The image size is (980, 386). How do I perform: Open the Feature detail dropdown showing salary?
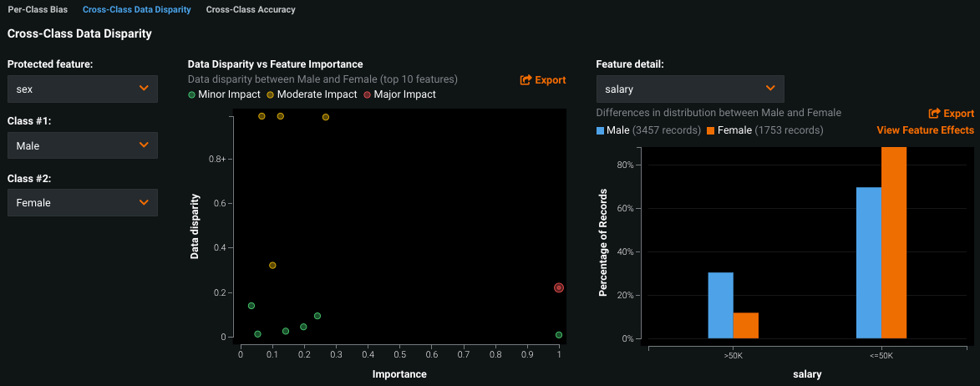[x=689, y=88]
